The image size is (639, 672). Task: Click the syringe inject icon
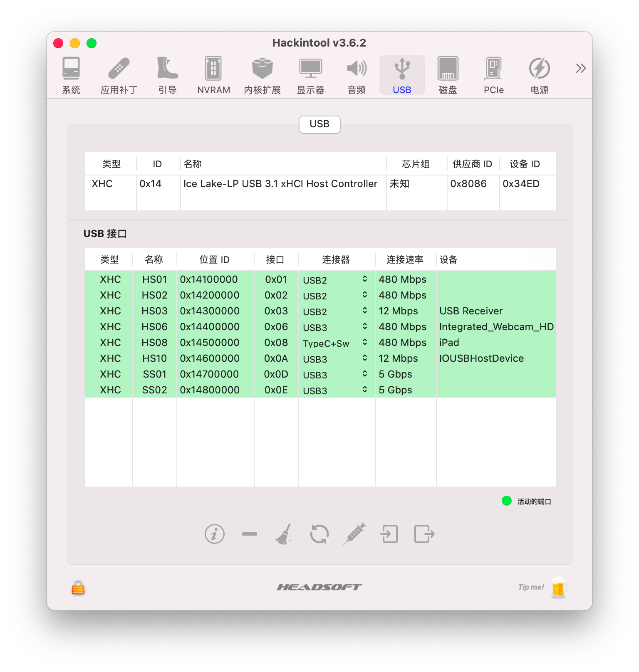click(354, 534)
